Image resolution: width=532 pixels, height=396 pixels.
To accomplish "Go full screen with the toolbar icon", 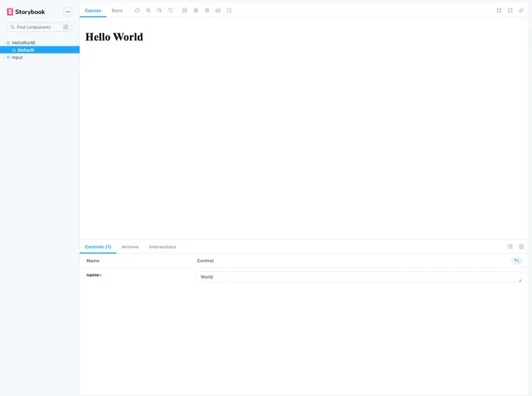I will 499,10.
